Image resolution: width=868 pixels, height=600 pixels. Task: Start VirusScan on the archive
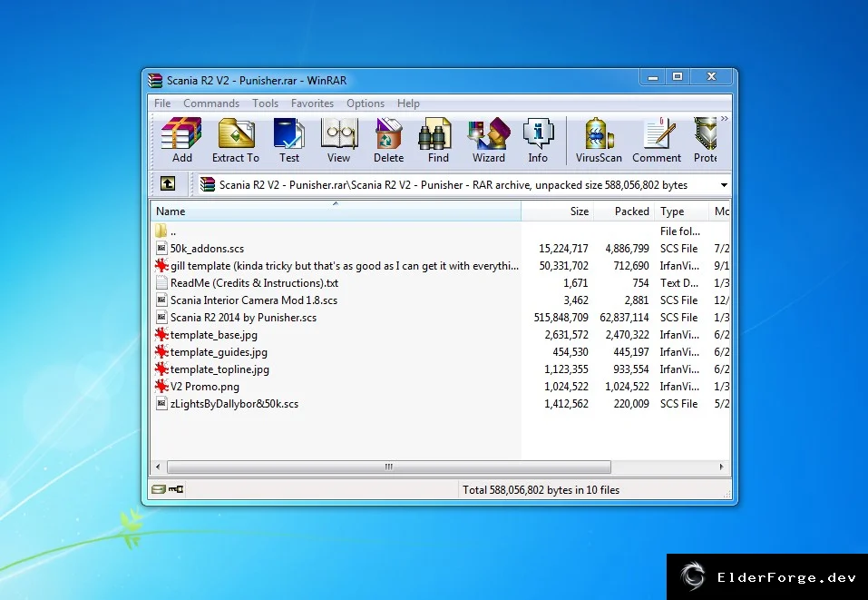(599, 140)
